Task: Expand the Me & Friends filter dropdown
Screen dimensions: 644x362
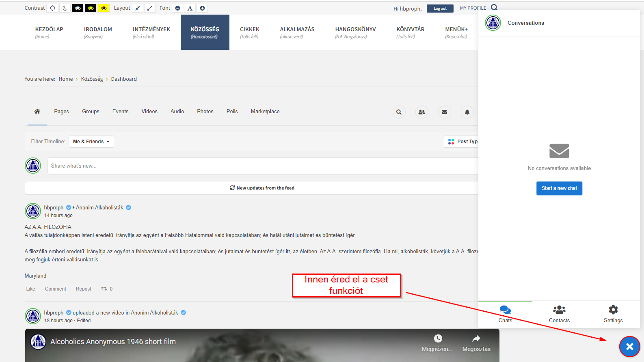Action: tap(91, 142)
